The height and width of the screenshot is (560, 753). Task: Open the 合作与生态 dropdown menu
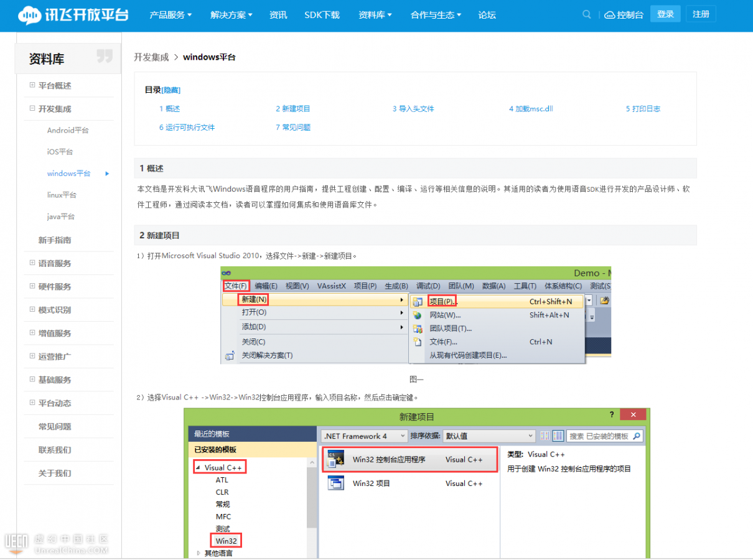pos(436,15)
